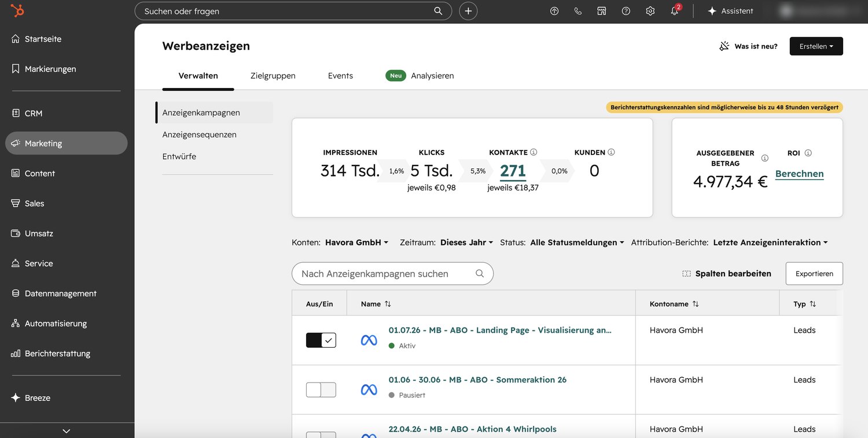Open the Attribution-Berichte Letzte Anzeigeninteraktion dropdown

(770, 242)
